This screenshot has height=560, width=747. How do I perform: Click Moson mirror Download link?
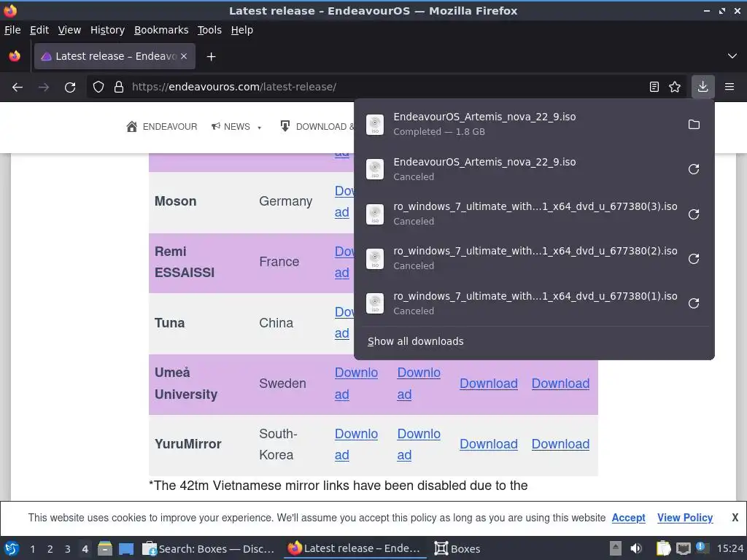point(344,201)
